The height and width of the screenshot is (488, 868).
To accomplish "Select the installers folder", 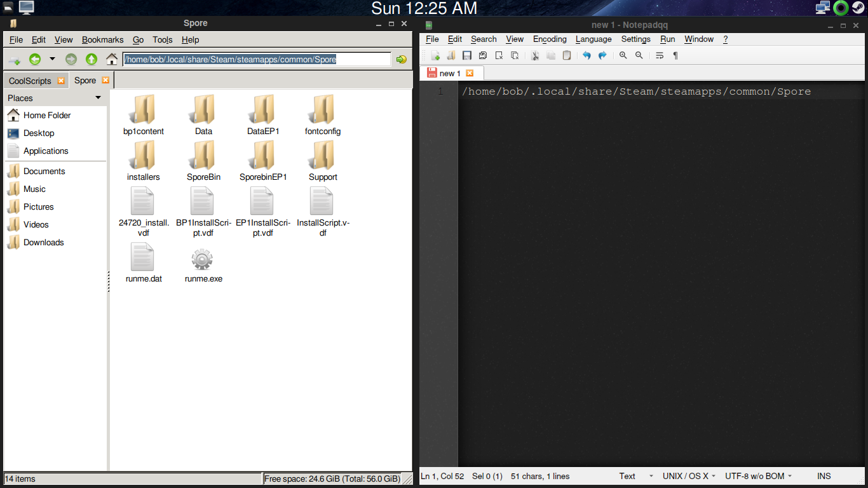I will (144, 161).
